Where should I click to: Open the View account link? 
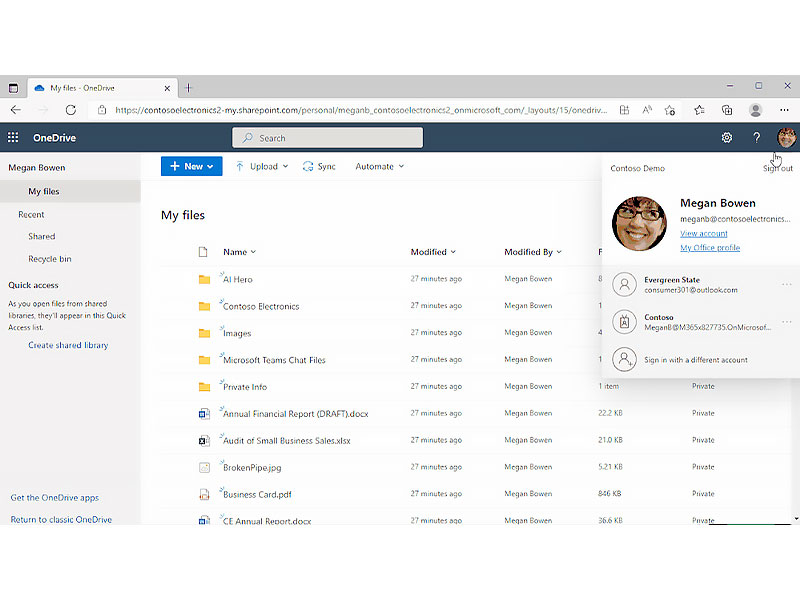[x=704, y=233]
